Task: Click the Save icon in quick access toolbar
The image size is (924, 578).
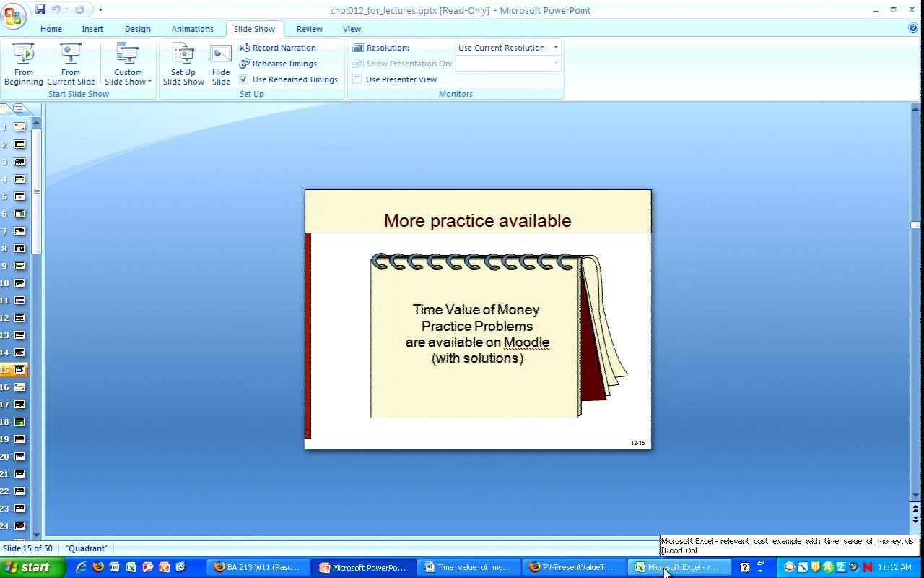Action: 40,9
